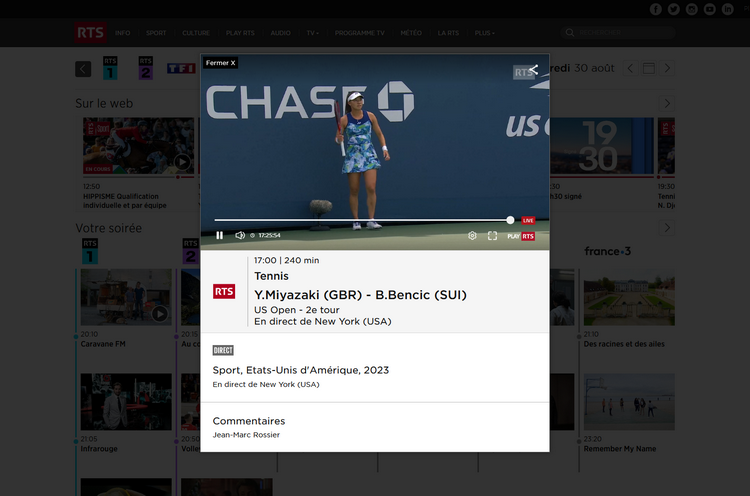The height and width of the screenshot is (496, 750).
Task: Click the Jean-Marc Rossier commentator name
Action: [246, 435]
